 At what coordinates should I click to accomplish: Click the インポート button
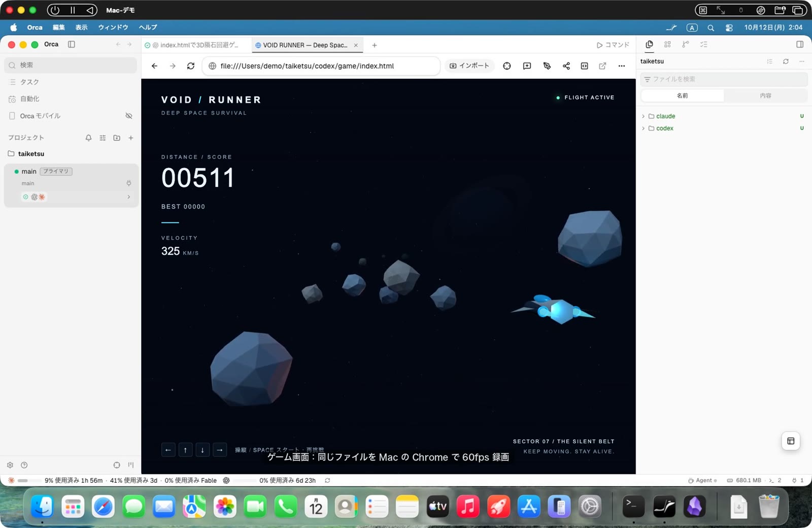pyautogui.click(x=469, y=66)
